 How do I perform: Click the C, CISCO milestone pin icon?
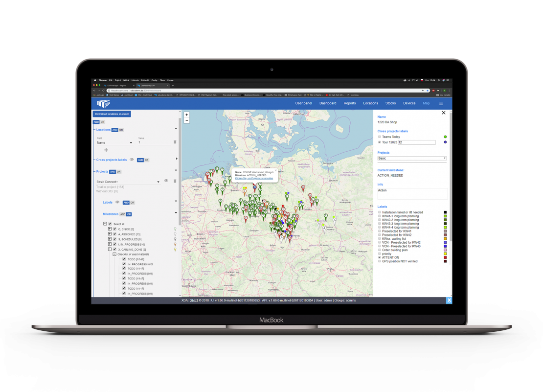175,229
